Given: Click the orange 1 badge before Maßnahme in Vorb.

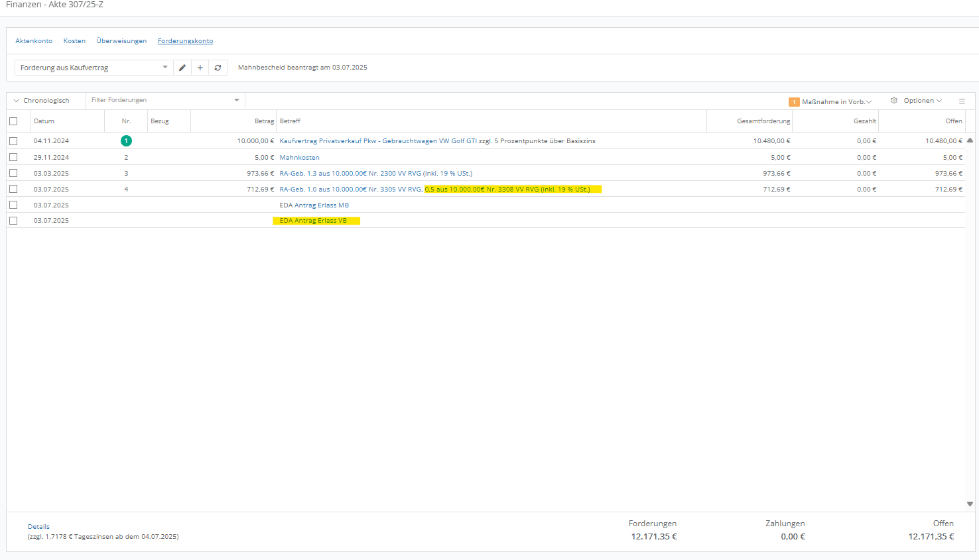Looking at the screenshot, I should coord(794,102).
